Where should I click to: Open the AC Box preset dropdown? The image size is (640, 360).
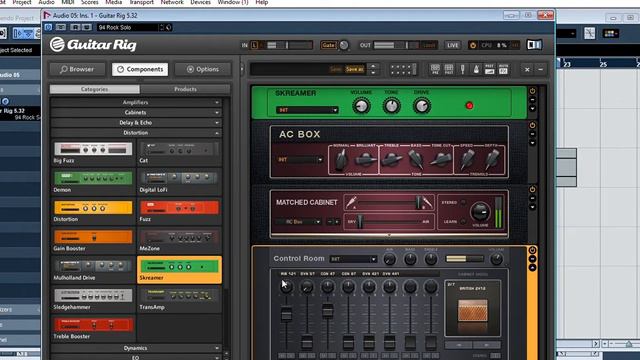point(300,160)
